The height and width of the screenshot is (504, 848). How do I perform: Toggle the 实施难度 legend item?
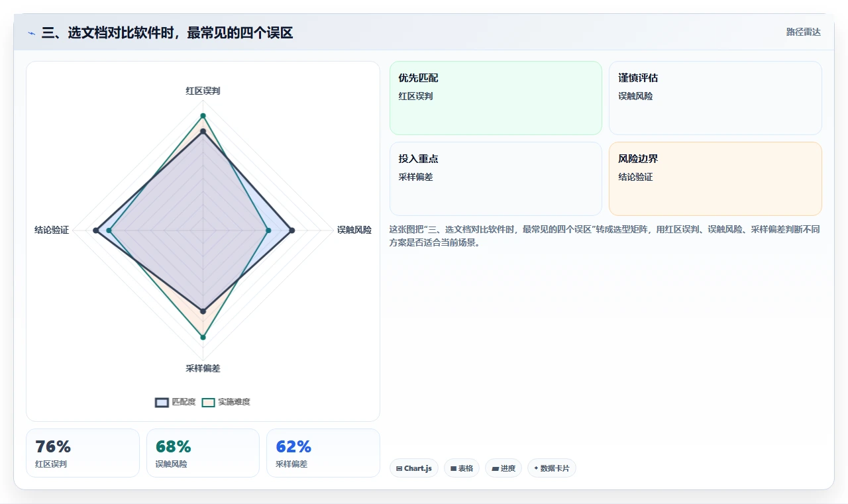[x=226, y=402]
